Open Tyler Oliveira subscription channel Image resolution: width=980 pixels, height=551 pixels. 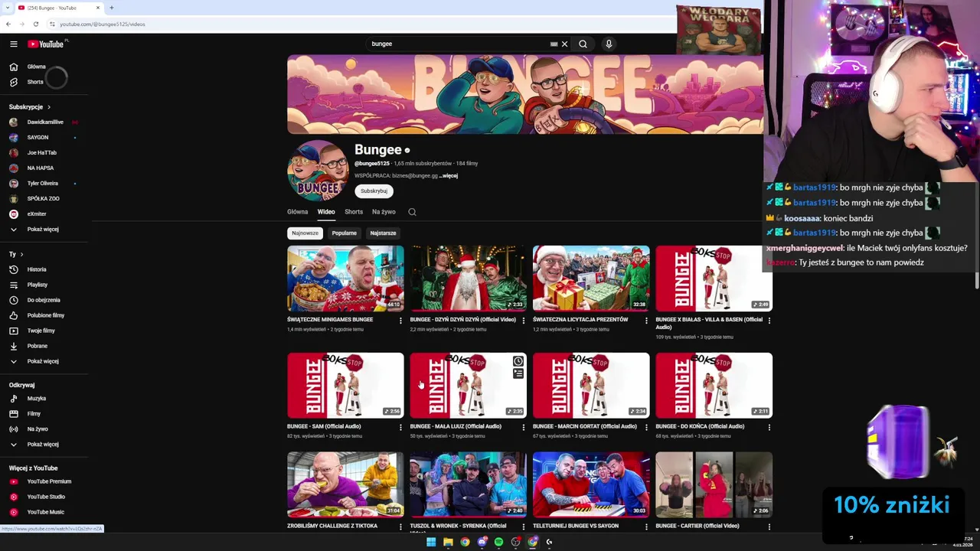point(44,183)
